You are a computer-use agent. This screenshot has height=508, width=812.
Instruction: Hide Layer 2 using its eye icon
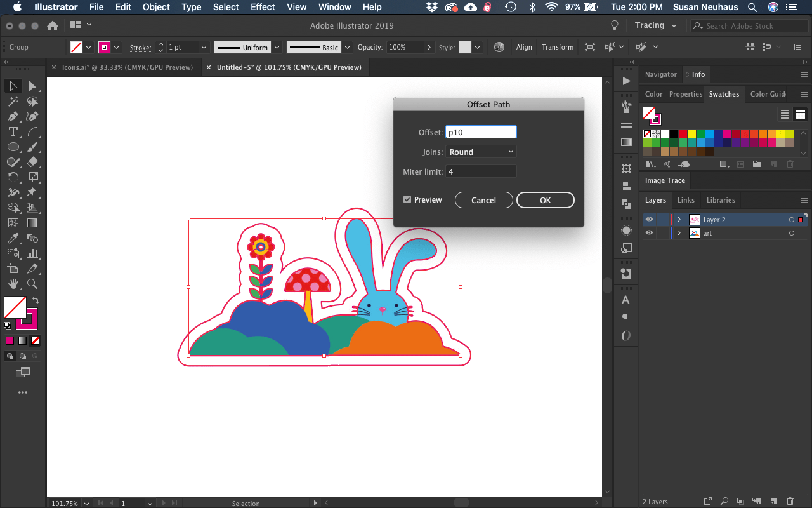648,219
